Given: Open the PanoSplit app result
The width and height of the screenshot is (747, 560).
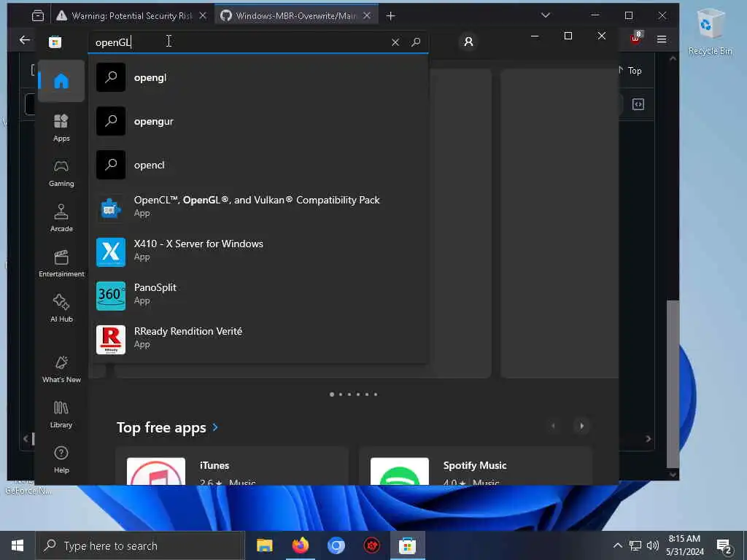Looking at the screenshot, I should point(260,296).
